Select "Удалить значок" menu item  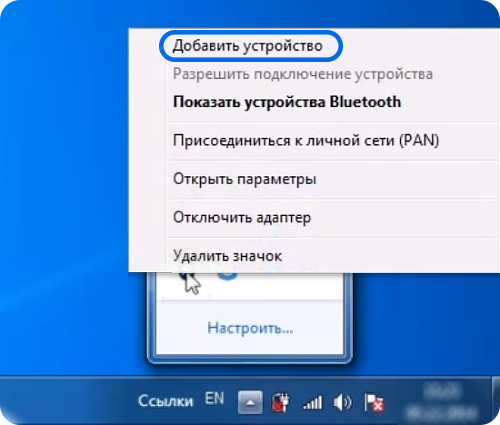click(x=227, y=256)
